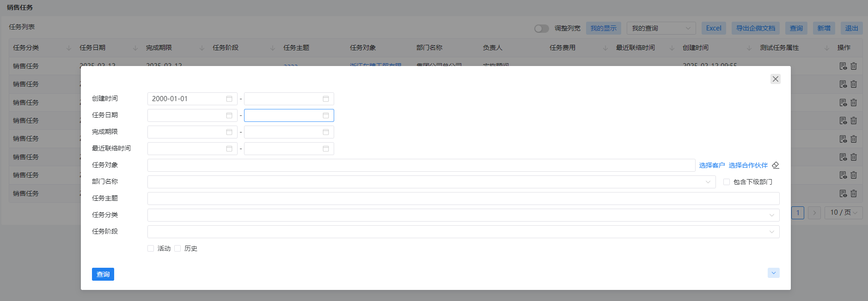Clear 任务对象 field with eraser icon
This screenshot has width=868, height=301.
(x=776, y=165)
